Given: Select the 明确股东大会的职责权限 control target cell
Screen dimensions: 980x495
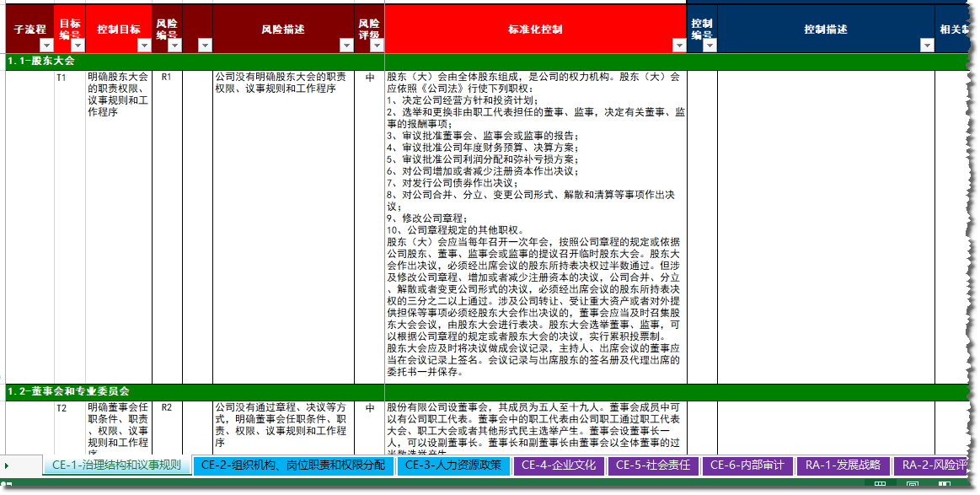Looking at the screenshot, I should coord(119,227).
